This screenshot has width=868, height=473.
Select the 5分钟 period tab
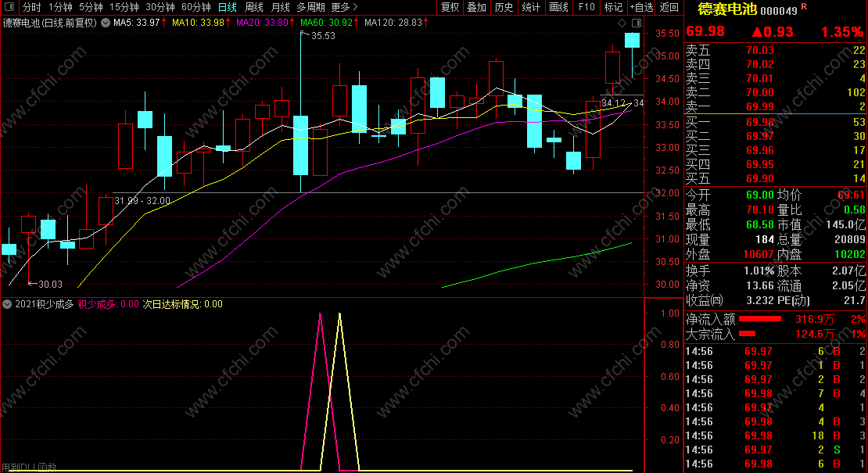click(x=91, y=7)
